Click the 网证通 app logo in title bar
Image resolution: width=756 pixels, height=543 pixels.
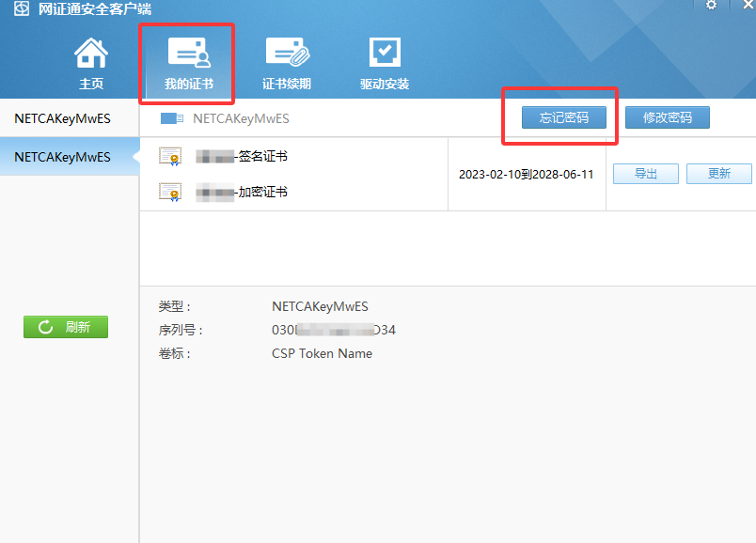pyautogui.click(x=21, y=9)
